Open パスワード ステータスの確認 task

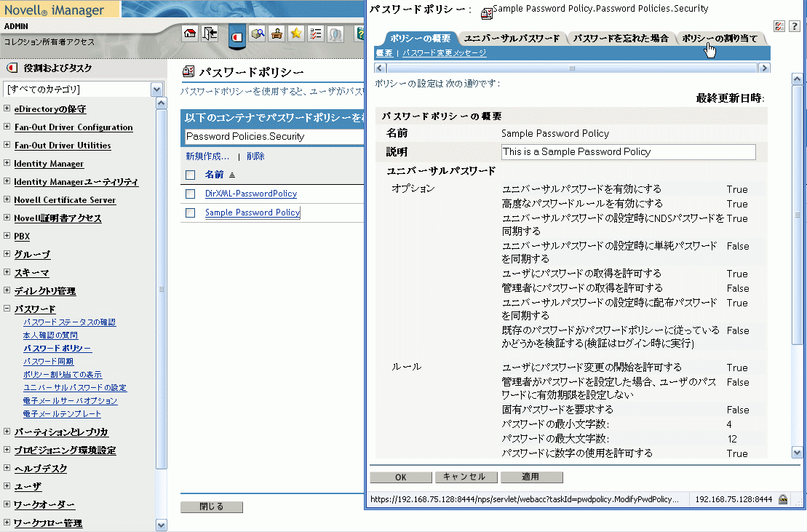click(69, 322)
